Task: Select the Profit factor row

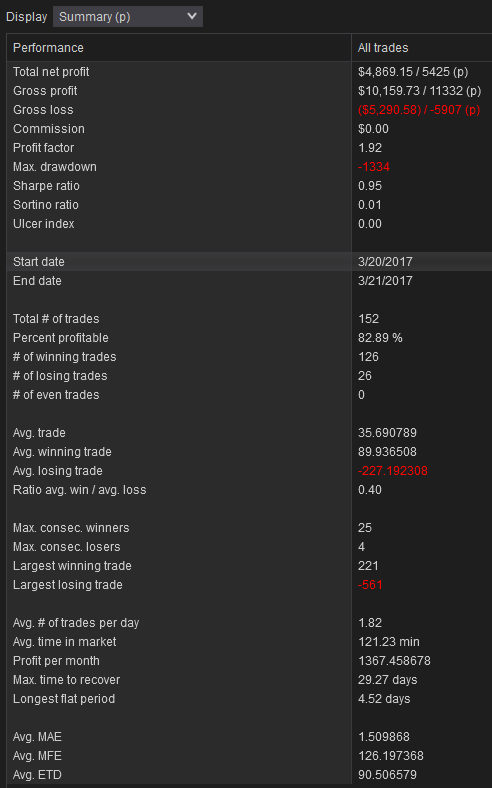Action: [x=249, y=148]
